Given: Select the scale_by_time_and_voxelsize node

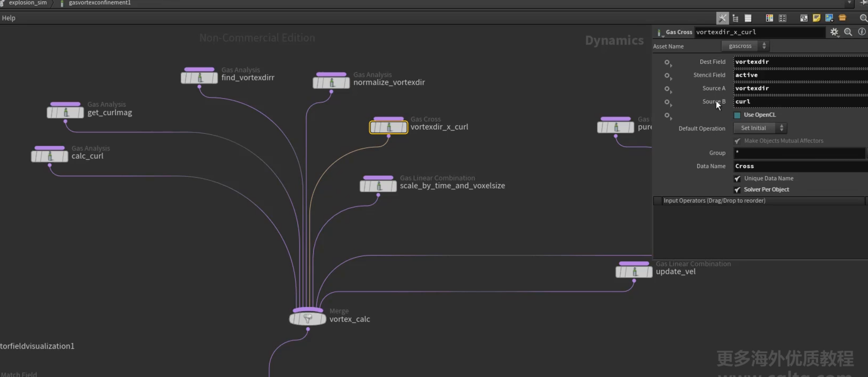Looking at the screenshot, I should [378, 186].
